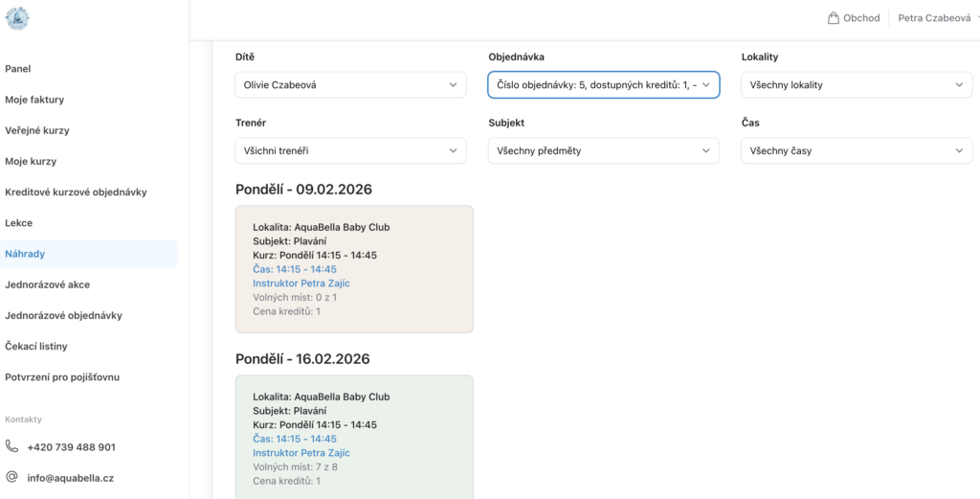Open the Všechny lokality dropdown
The width and height of the screenshot is (980, 499).
point(857,85)
